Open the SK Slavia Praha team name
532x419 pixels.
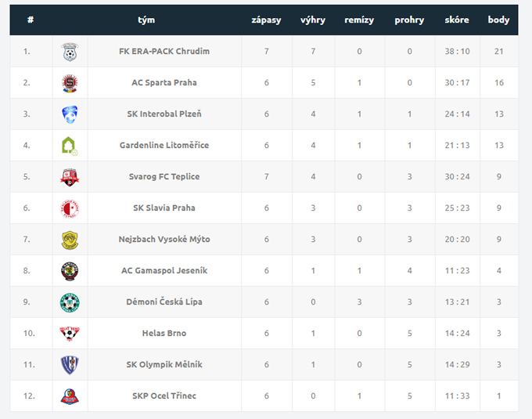click(x=164, y=208)
